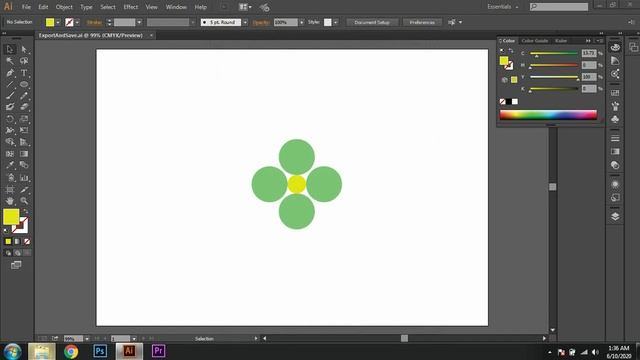Select the Selection tool (black arrow)

(10, 49)
